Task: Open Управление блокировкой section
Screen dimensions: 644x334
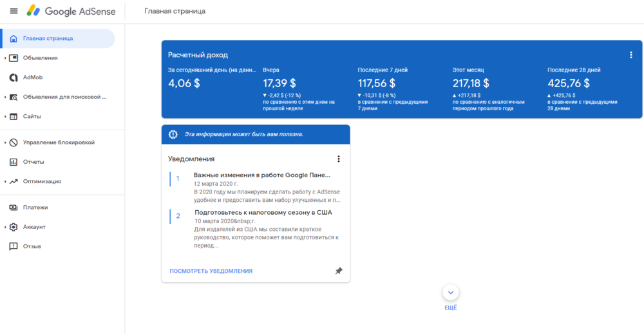Action: click(x=57, y=142)
